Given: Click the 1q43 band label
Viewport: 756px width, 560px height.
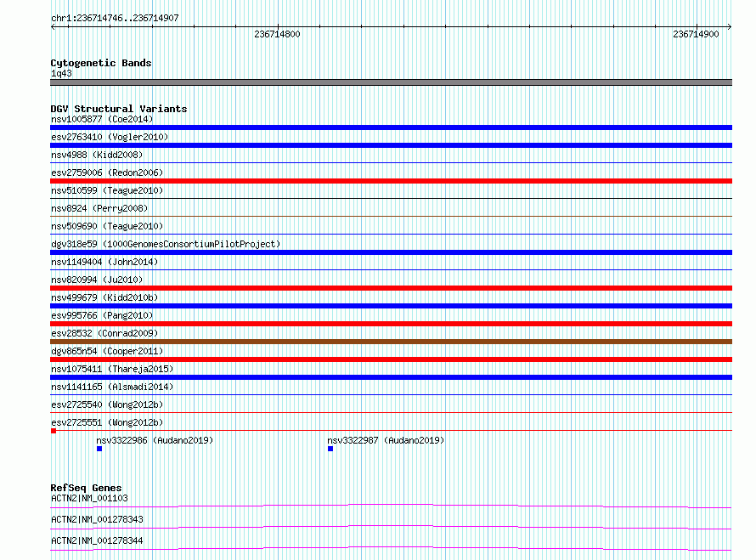Looking at the screenshot, I should [61, 73].
